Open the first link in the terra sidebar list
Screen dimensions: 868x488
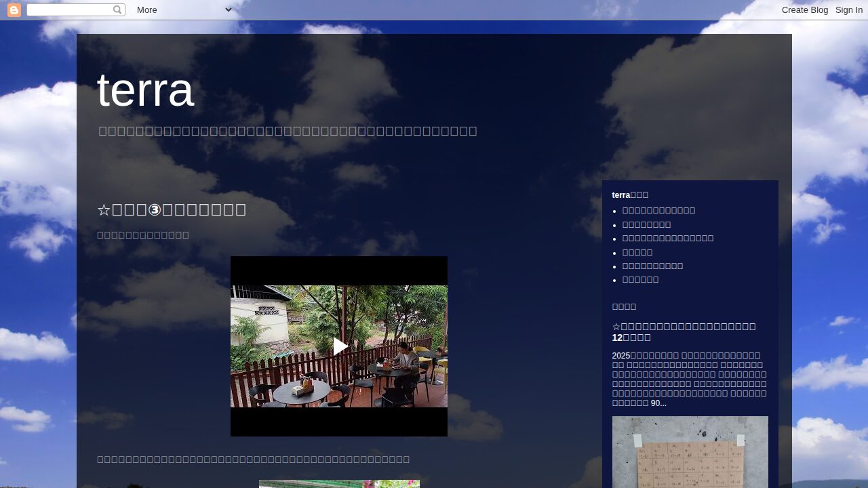658,211
